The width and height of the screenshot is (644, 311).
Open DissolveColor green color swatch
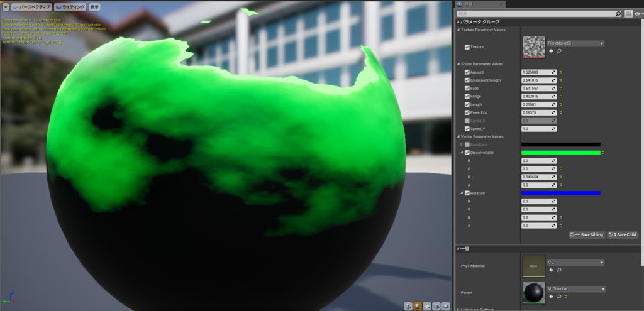[560, 153]
